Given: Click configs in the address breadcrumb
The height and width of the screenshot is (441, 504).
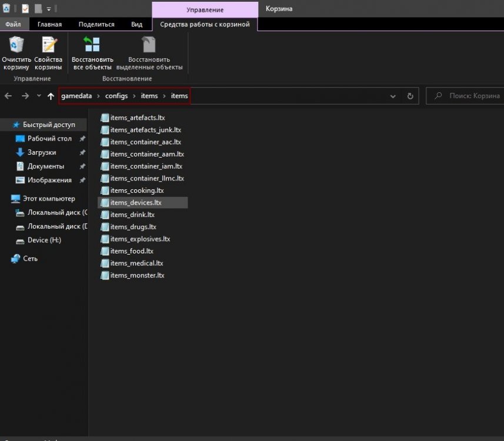Looking at the screenshot, I should tap(116, 96).
